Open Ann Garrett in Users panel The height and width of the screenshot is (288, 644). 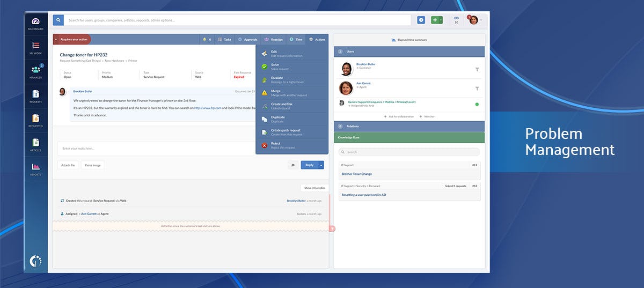click(x=363, y=83)
